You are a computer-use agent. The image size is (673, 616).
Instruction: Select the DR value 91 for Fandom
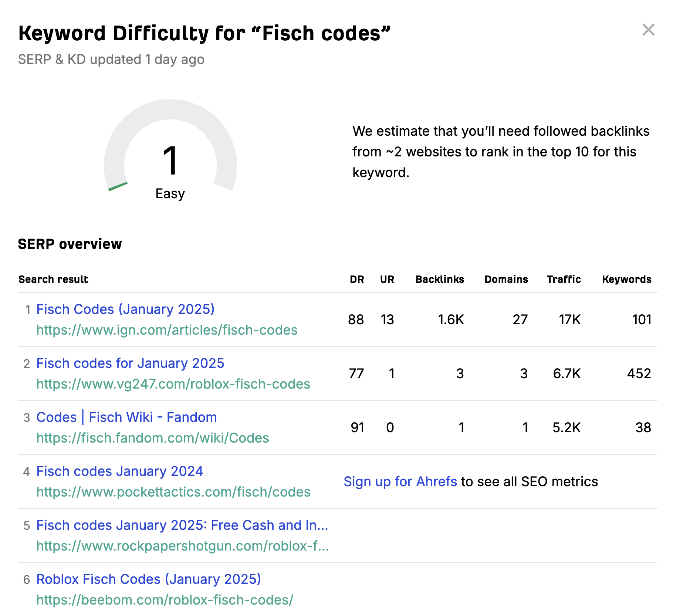tap(357, 427)
